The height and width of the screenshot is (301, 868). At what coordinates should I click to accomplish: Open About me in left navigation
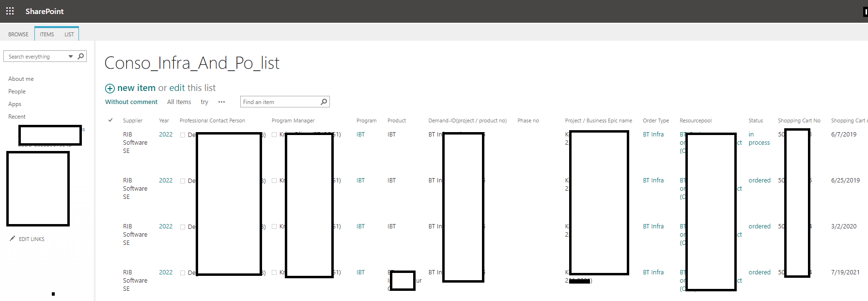point(21,79)
